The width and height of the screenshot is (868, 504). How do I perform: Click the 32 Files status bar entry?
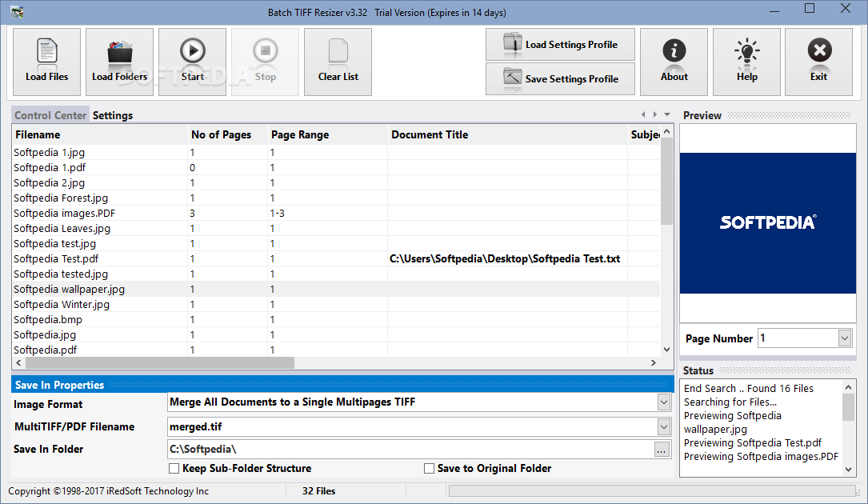319,491
